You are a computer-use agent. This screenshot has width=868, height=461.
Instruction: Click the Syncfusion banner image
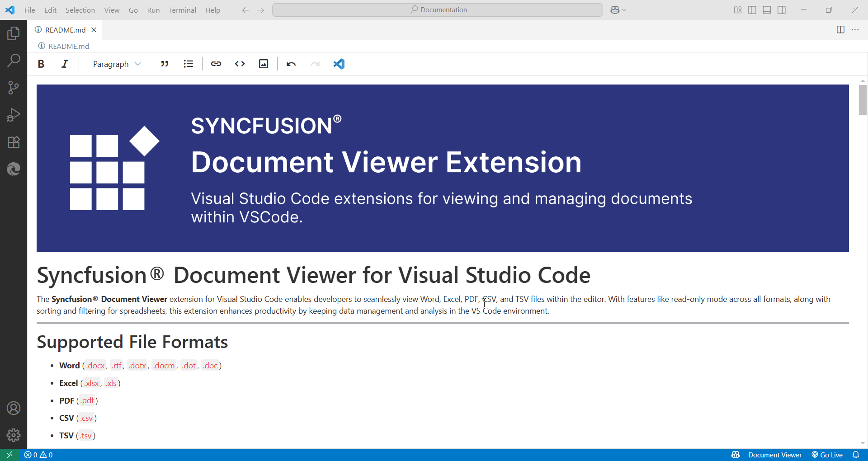click(443, 168)
